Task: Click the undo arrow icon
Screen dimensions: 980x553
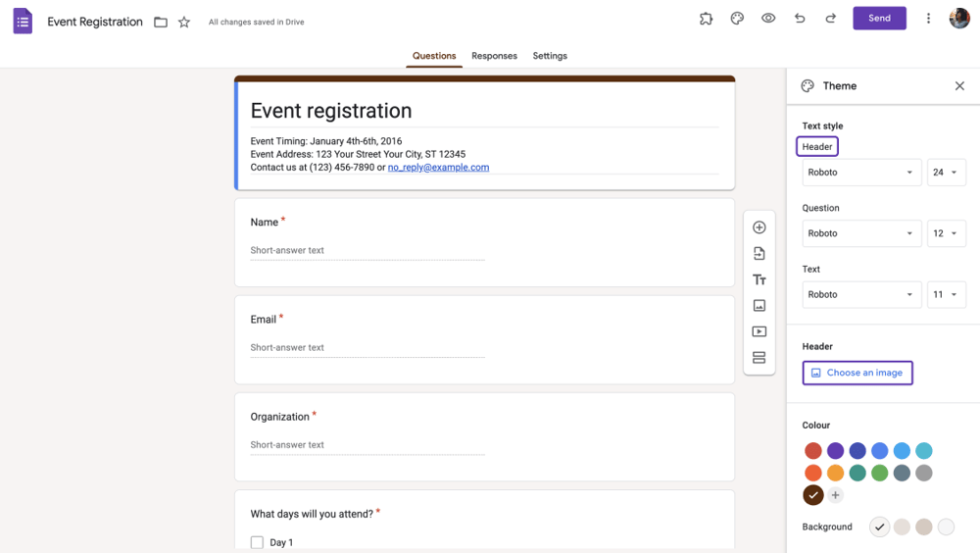Action: [x=800, y=18]
